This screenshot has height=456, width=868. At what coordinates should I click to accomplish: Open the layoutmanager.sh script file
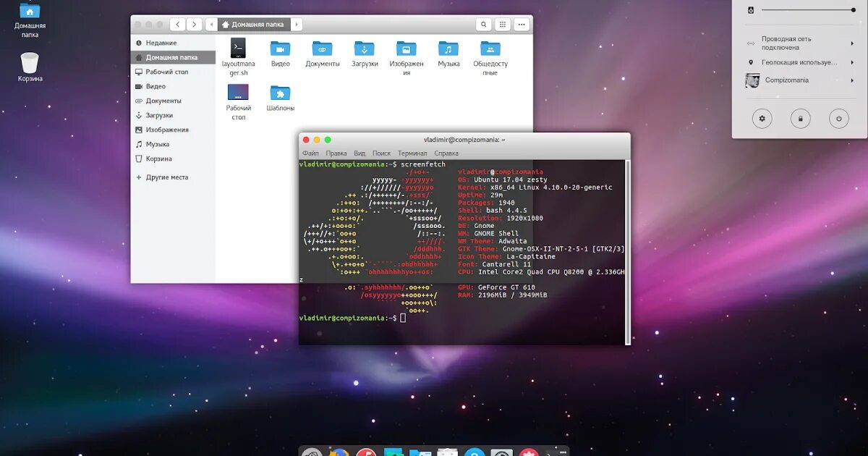click(238, 57)
